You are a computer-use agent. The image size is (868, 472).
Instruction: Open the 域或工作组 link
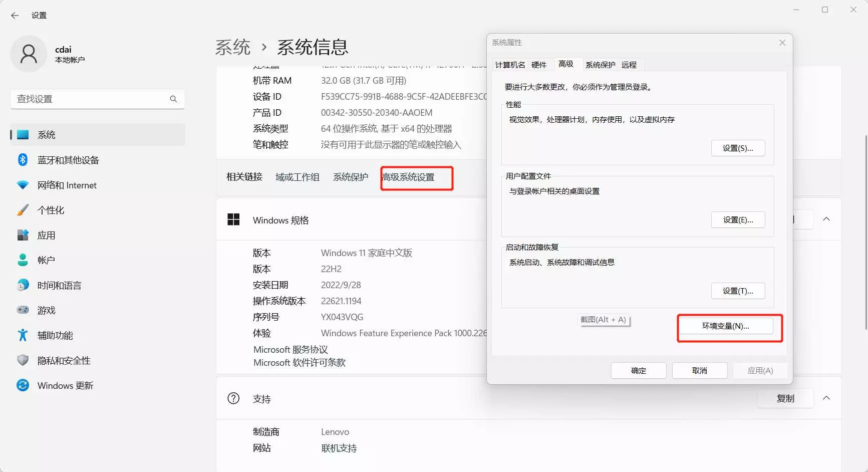click(298, 177)
